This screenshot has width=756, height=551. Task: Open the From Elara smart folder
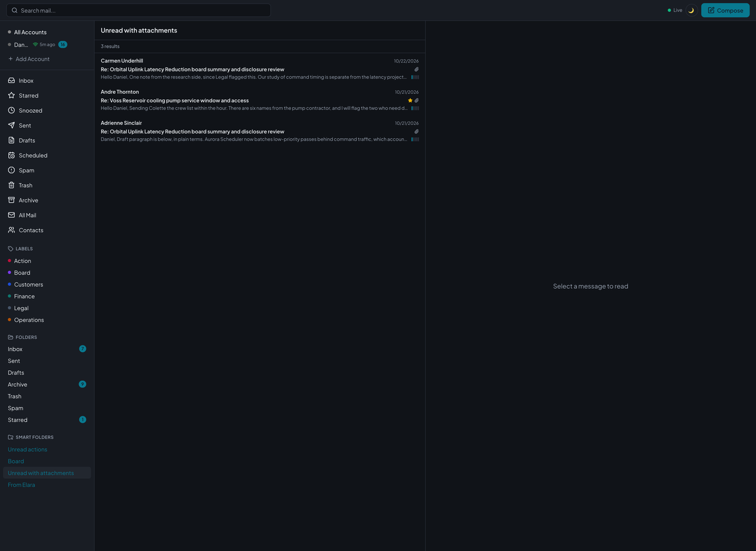click(47, 485)
